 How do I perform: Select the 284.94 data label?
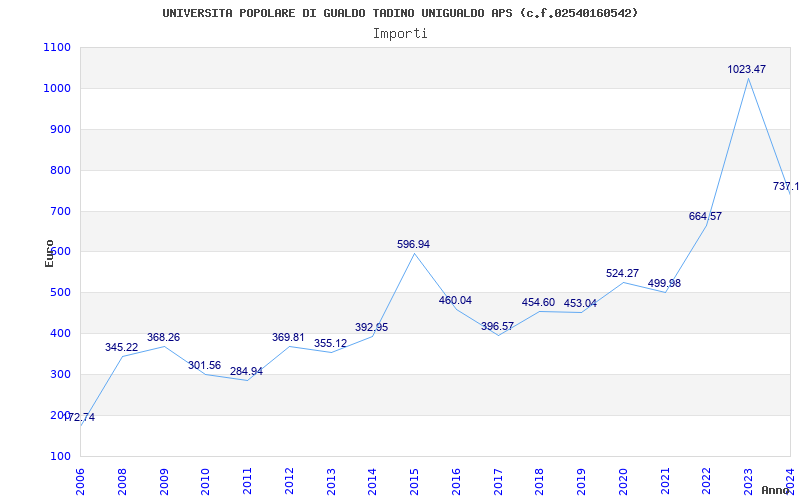pyautogui.click(x=246, y=371)
